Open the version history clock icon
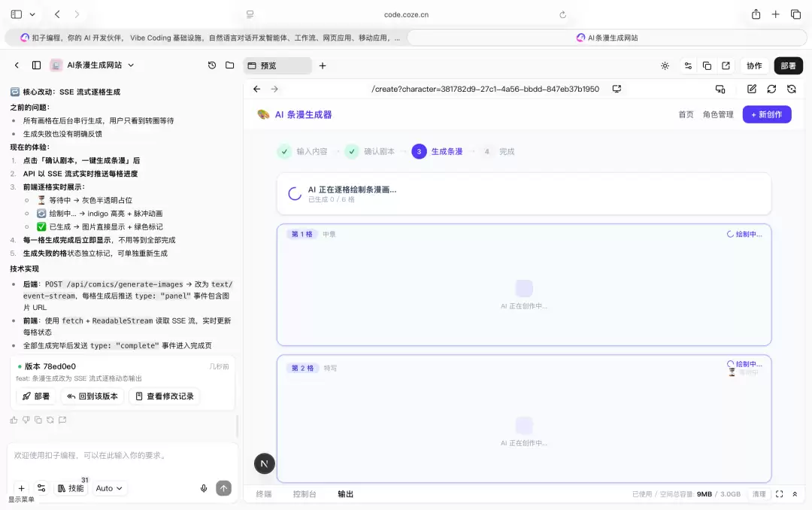Viewport: 812px width, 510px height. [212, 65]
